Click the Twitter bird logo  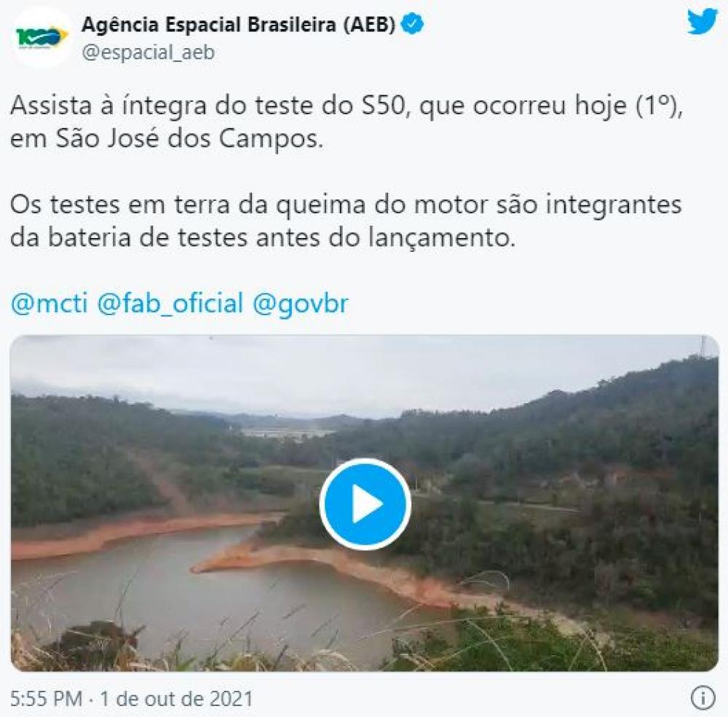(x=703, y=22)
